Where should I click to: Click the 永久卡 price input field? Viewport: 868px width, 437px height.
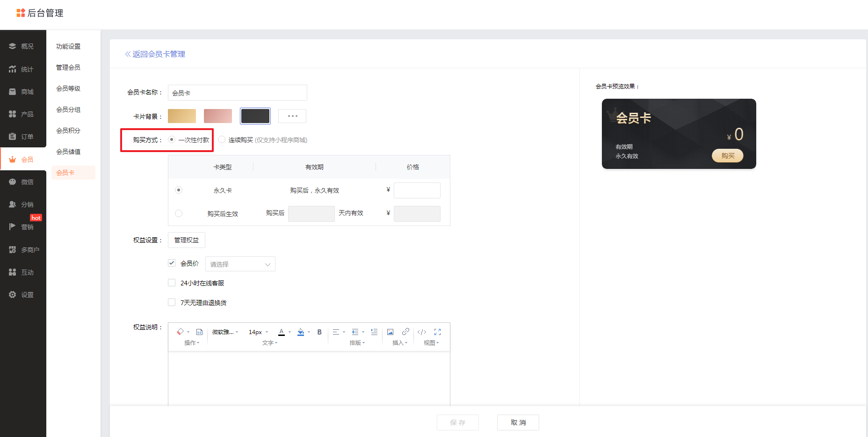(417, 190)
